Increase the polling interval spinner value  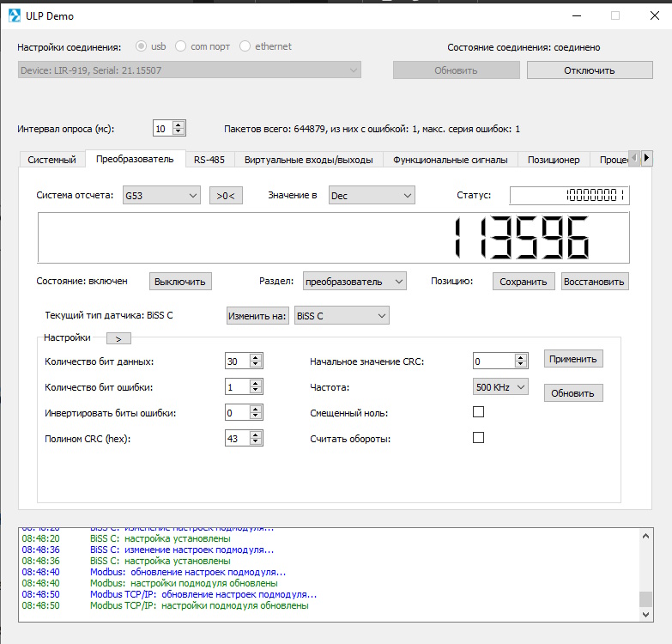click(x=179, y=125)
